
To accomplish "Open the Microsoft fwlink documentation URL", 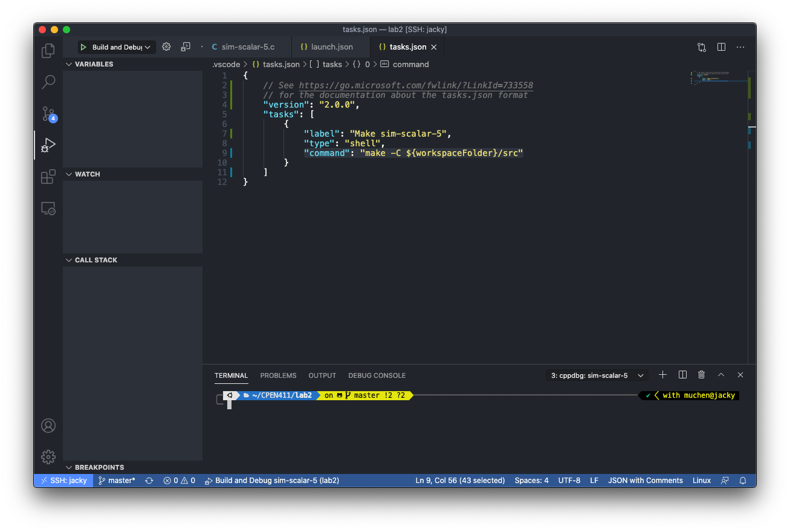I will [x=416, y=85].
